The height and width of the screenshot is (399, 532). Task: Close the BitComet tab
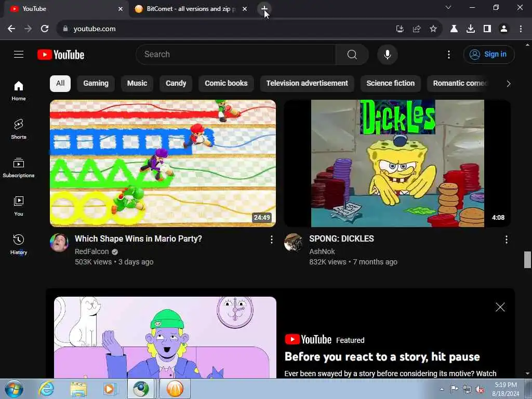pos(245,9)
